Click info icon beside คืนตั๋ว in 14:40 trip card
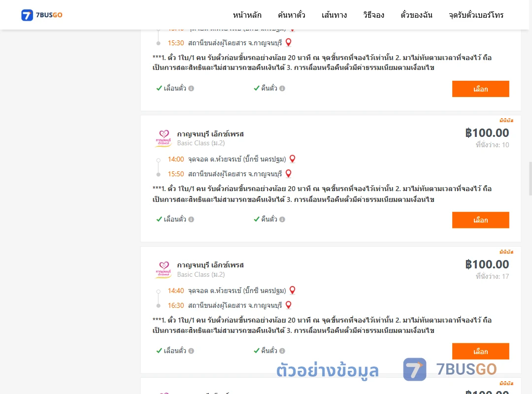The width and height of the screenshot is (532, 394). coord(282,351)
